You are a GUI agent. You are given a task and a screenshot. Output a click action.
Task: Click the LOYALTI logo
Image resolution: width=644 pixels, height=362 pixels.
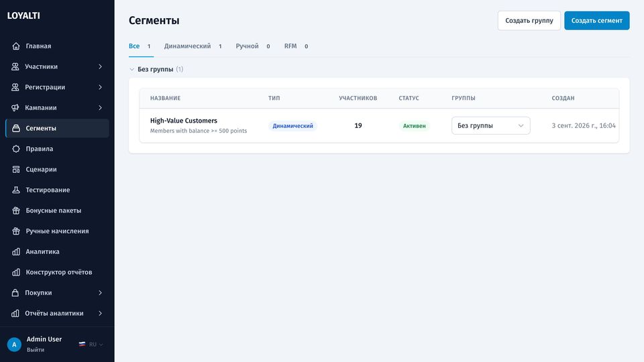pyautogui.click(x=23, y=15)
